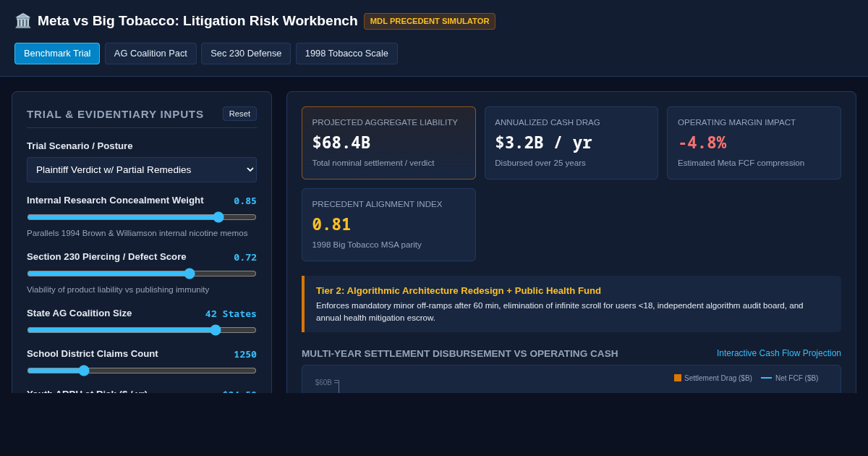The image size is (868, 456).
Task: Click the $68.4B liability value
Action: click(341, 143)
